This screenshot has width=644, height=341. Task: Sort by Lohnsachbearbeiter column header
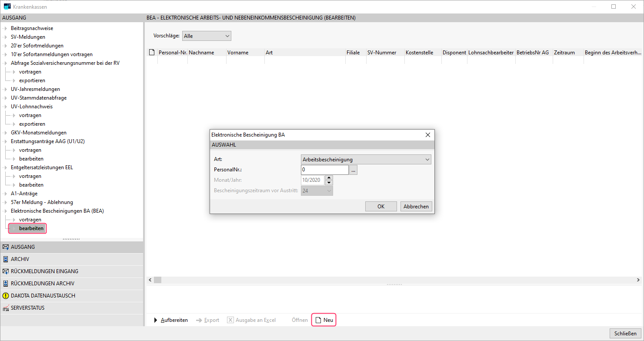491,53
